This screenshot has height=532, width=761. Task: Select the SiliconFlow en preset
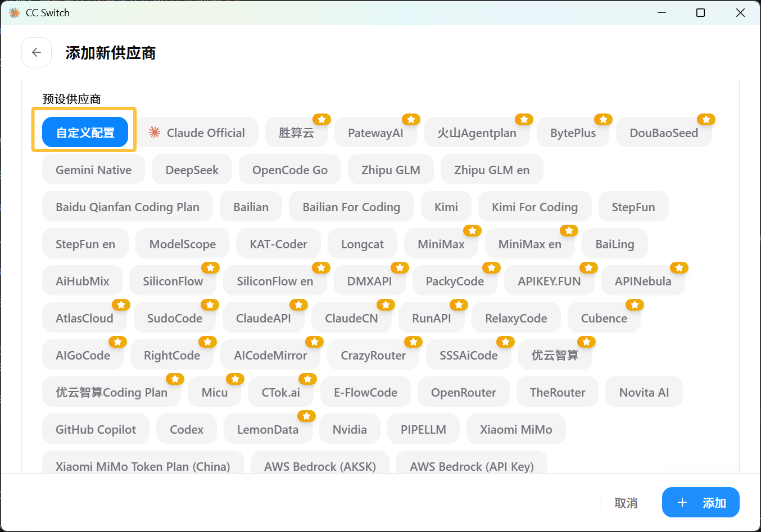pos(275,281)
